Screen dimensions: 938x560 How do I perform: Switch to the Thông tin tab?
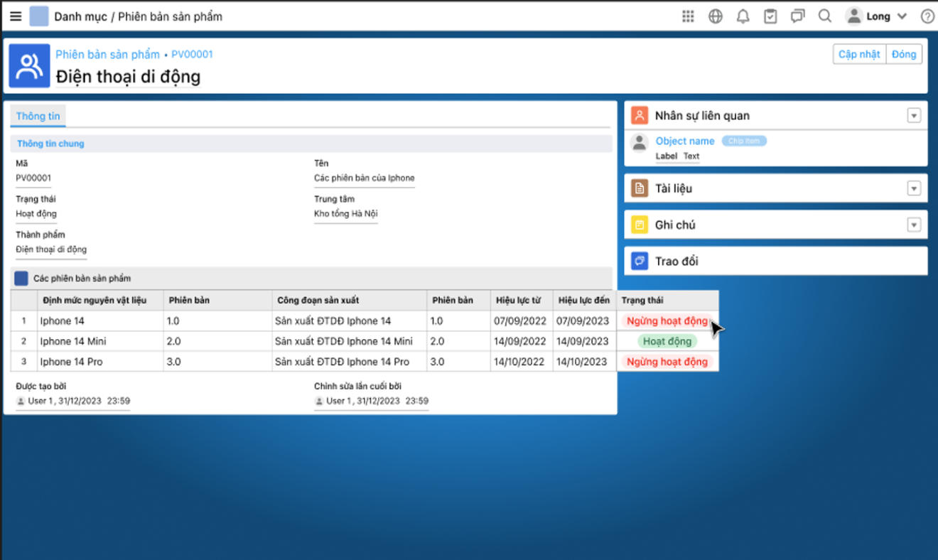38,116
